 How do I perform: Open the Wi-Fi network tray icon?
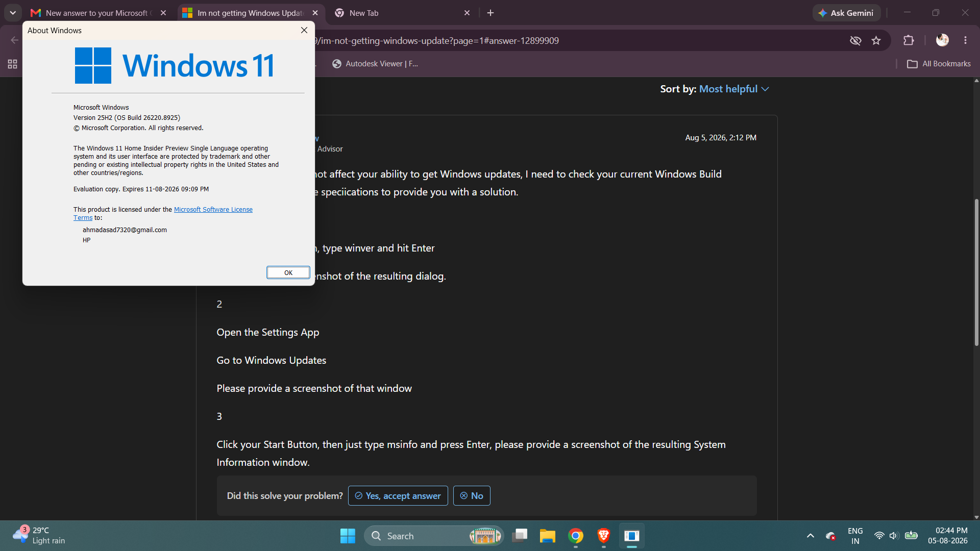(879, 536)
